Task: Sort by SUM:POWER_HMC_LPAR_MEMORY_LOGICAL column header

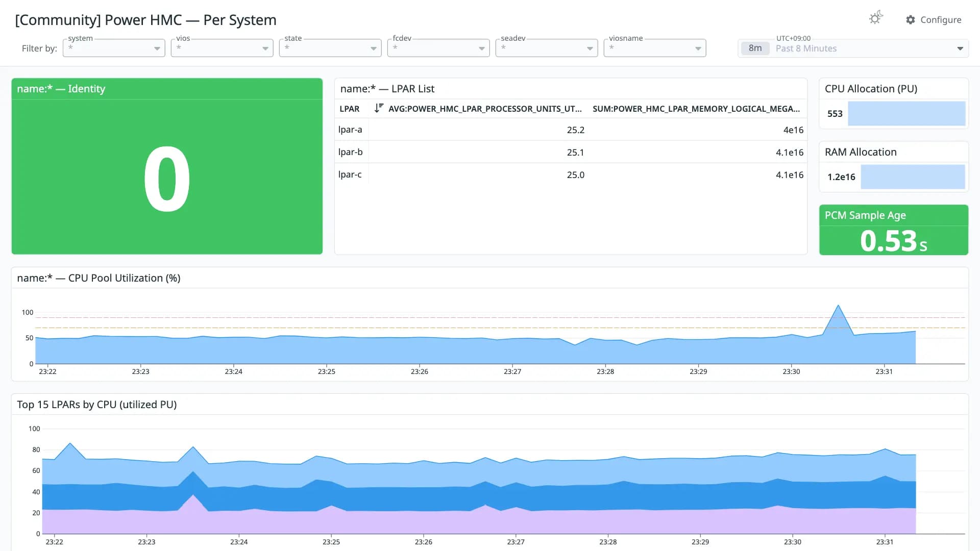Action: pos(696,109)
